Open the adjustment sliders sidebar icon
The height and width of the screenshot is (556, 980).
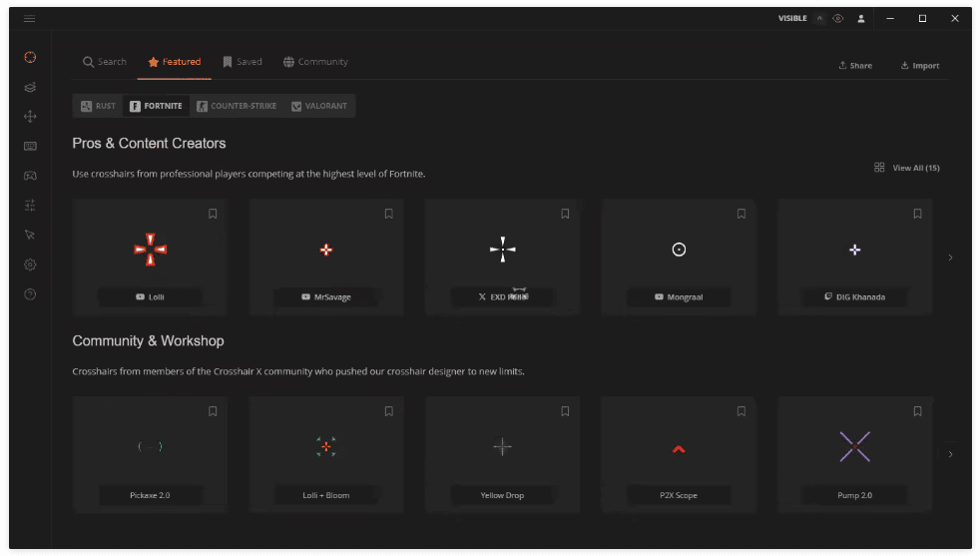pos(30,206)
